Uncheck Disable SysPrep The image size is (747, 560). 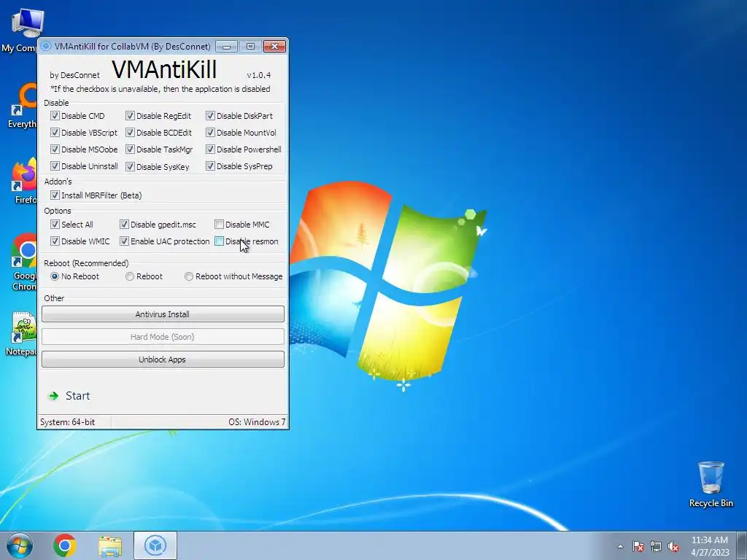click(210, 166)
